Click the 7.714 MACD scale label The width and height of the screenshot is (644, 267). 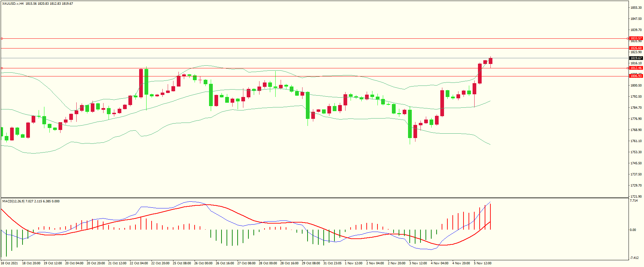(x=634, y=201)
